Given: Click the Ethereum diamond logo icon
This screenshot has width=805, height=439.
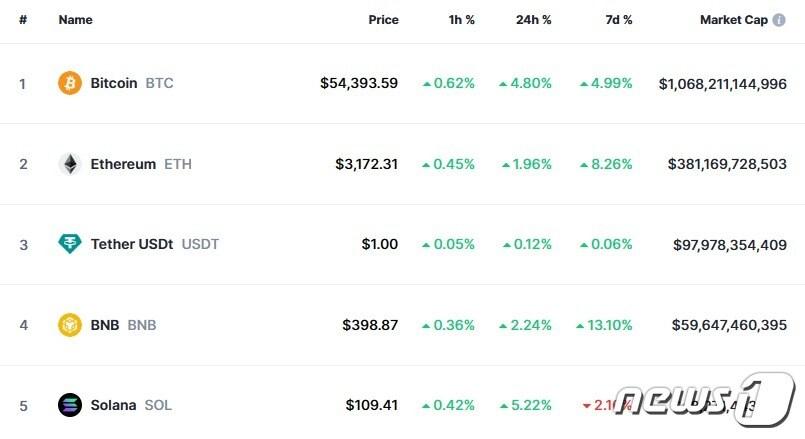Looking at the screenshot, I should click(x=70, y=164).
